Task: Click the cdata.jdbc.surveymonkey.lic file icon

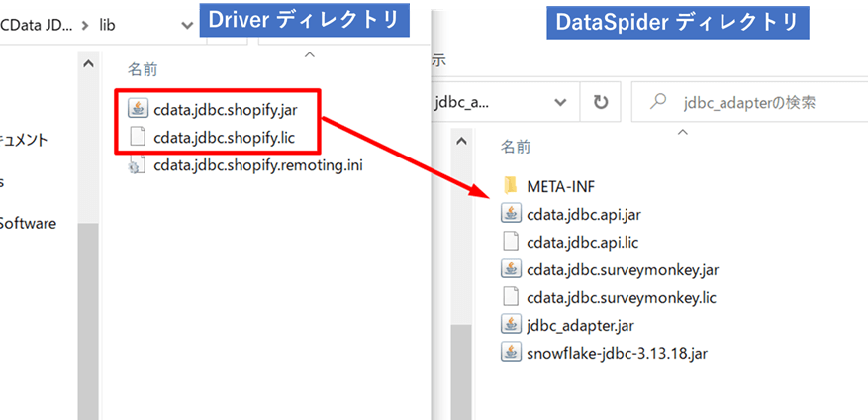Action: click(511, 297)
